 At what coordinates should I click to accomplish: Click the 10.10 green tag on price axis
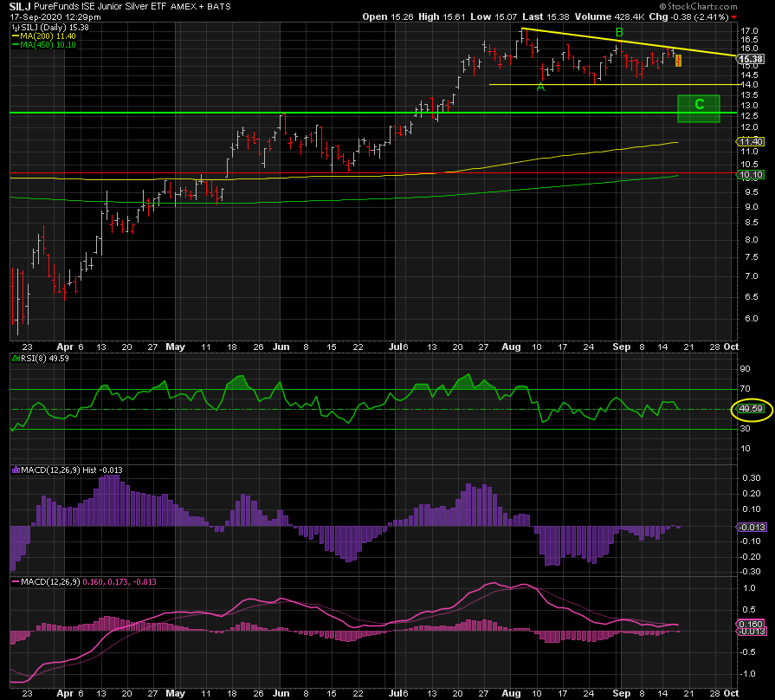(x=752, y=174)
